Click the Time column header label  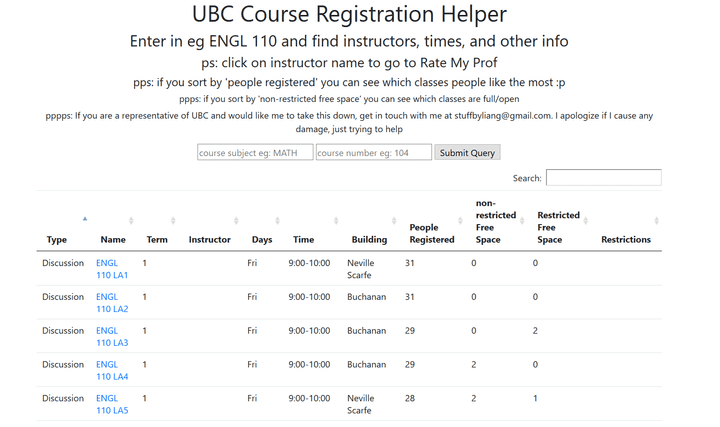[x=304, y=240]
